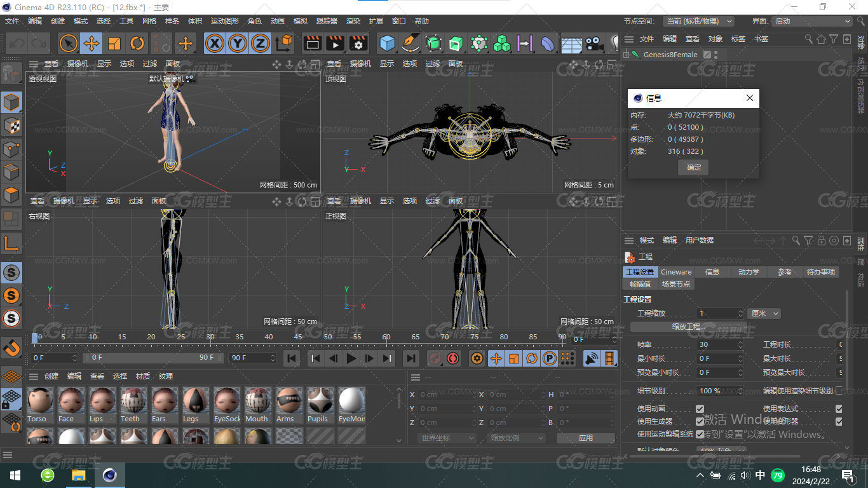Click the timeline playhead at frame 0

[x=35, y=337]
